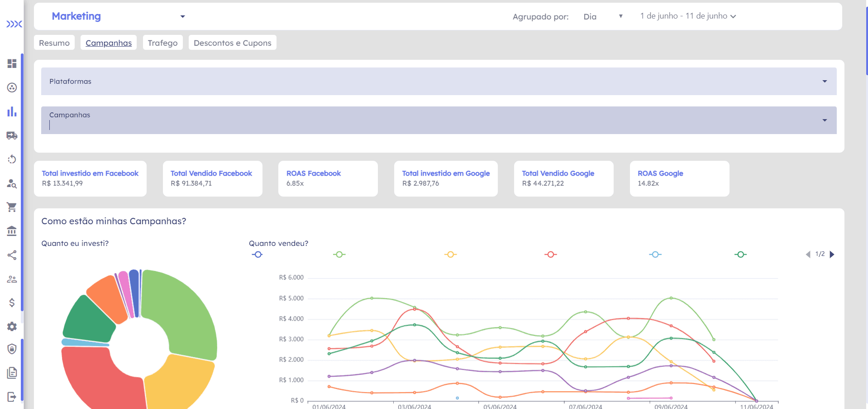The image size is (868, 409).
Task: Switch to the Resumo tab
Action: [x=54, y=43]
